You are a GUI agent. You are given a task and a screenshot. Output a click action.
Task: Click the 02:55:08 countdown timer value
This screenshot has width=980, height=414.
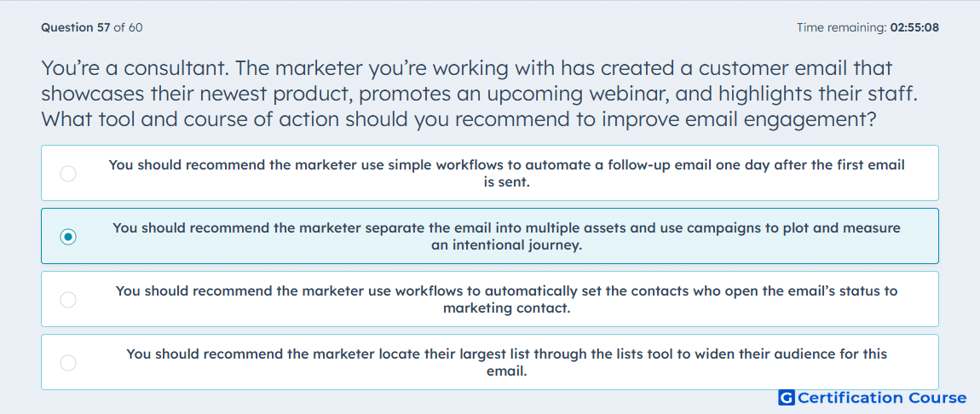[x=914, y=27]
